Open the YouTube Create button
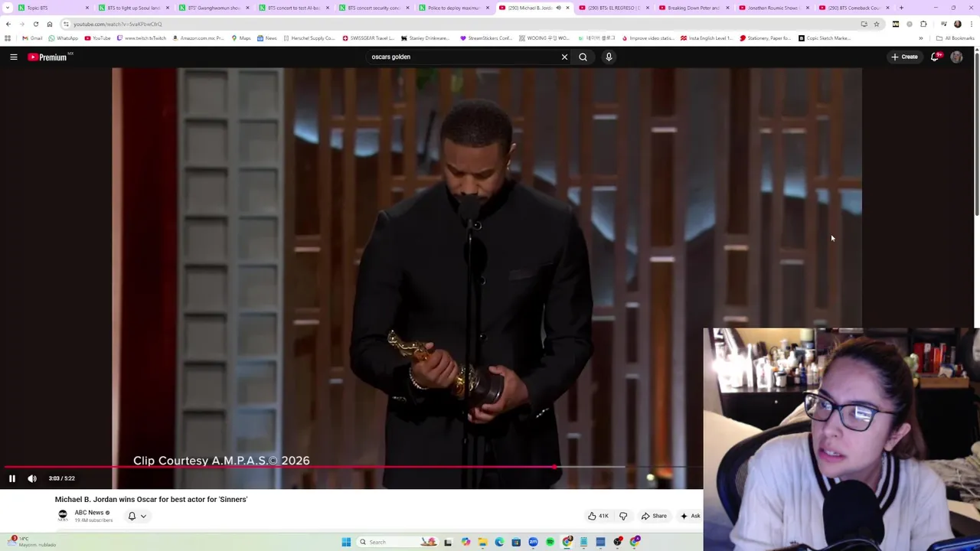Image resolution: width=980 pixels, height=551 pixels. click(904, 57)
